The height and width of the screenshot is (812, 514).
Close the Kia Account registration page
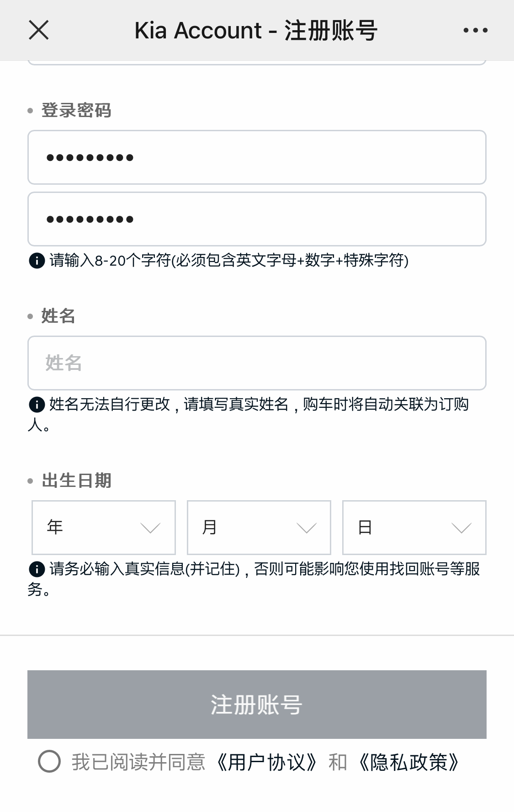(x=38, y=31)
